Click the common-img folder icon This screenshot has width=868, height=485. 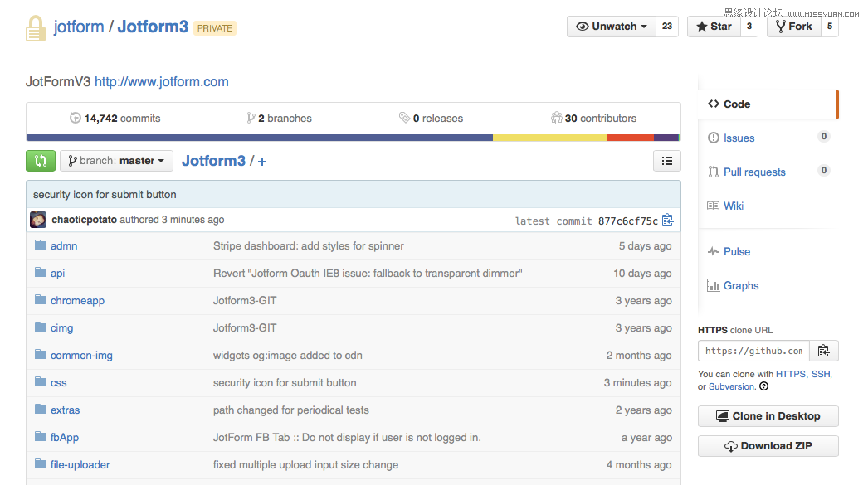(41, 355)
